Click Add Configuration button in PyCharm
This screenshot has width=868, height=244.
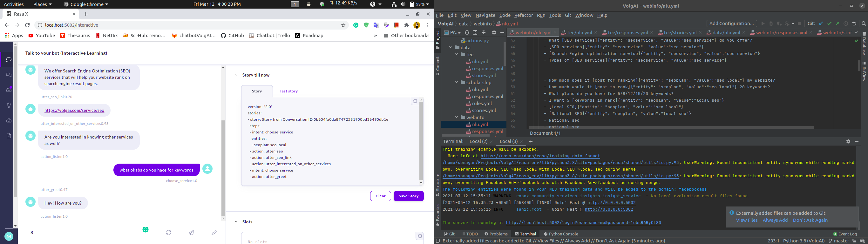coord(731,24)
